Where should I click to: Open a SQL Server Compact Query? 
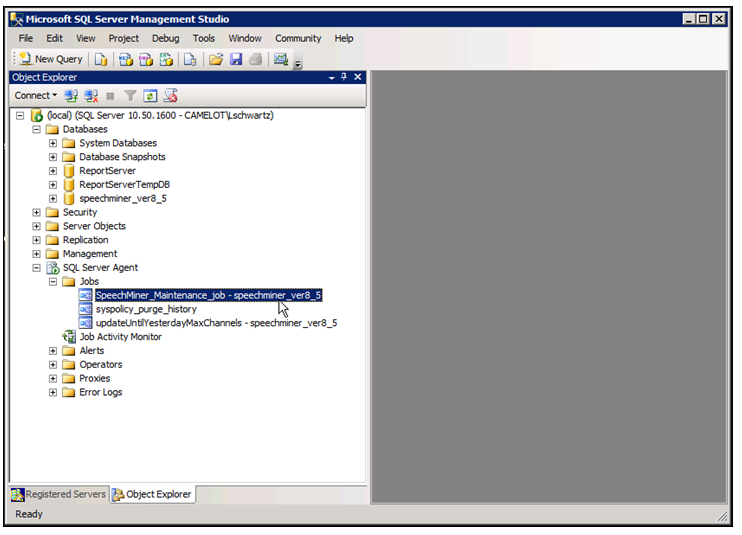[x=190, y=59]
